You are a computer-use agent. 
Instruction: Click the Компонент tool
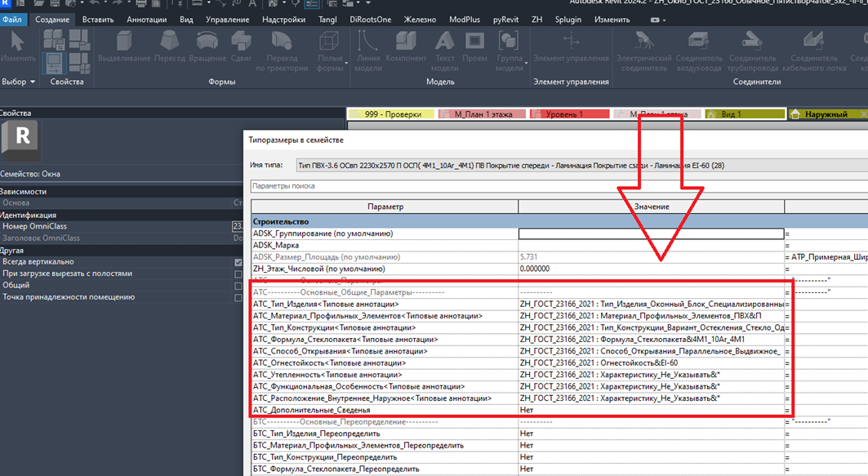click(x=406, y=46)
